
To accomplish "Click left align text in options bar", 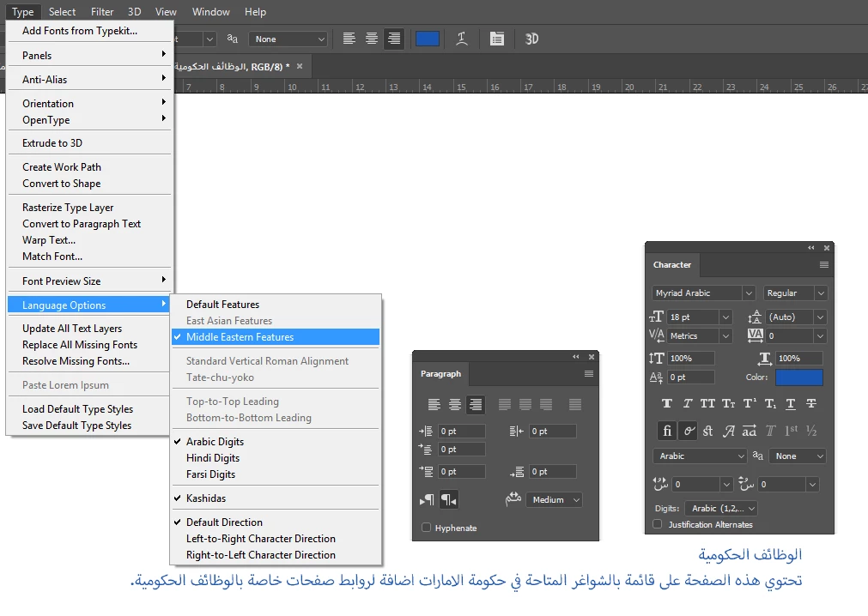I will 349,39.
